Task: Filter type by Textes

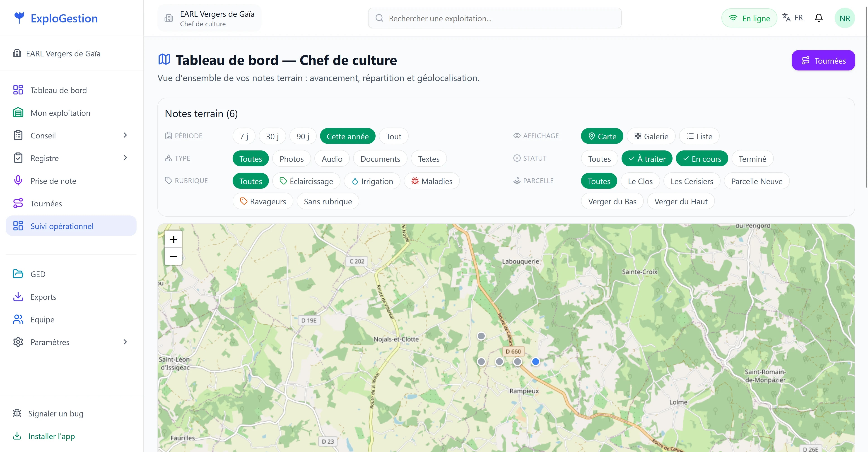Action: (429, 158)
